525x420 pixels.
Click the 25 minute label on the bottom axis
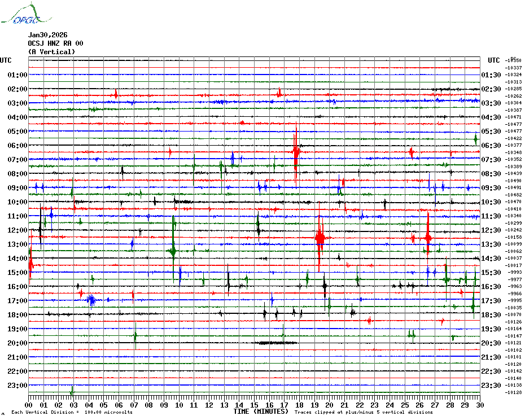405,405
